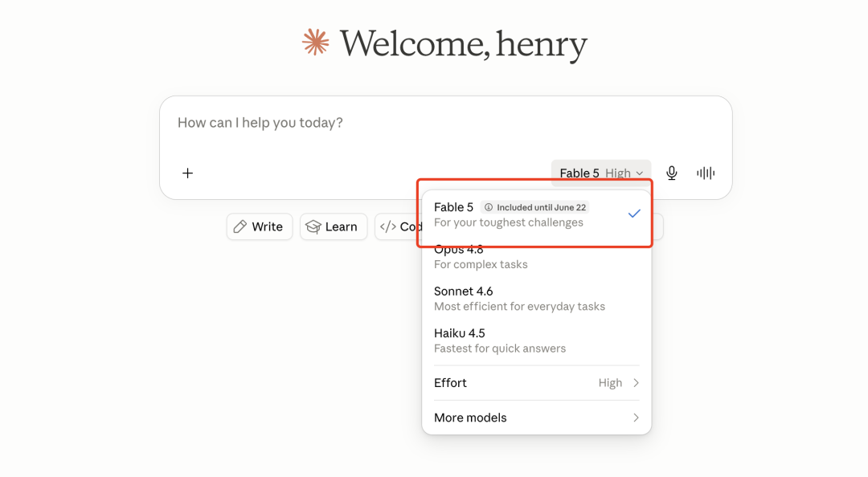This screenshot has width=868, height=477.
Task: Expand the Effort submenu
Action: coord(536,383)
